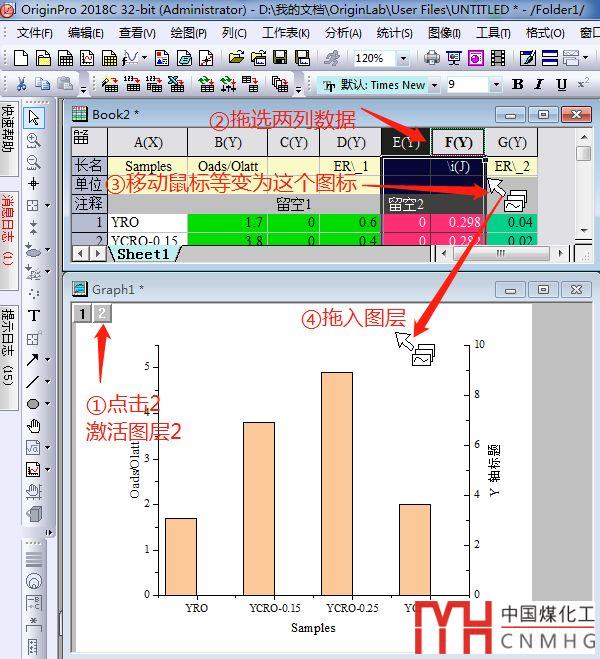
Task: Select the Pan hand tool
Action: click(34, 426)
